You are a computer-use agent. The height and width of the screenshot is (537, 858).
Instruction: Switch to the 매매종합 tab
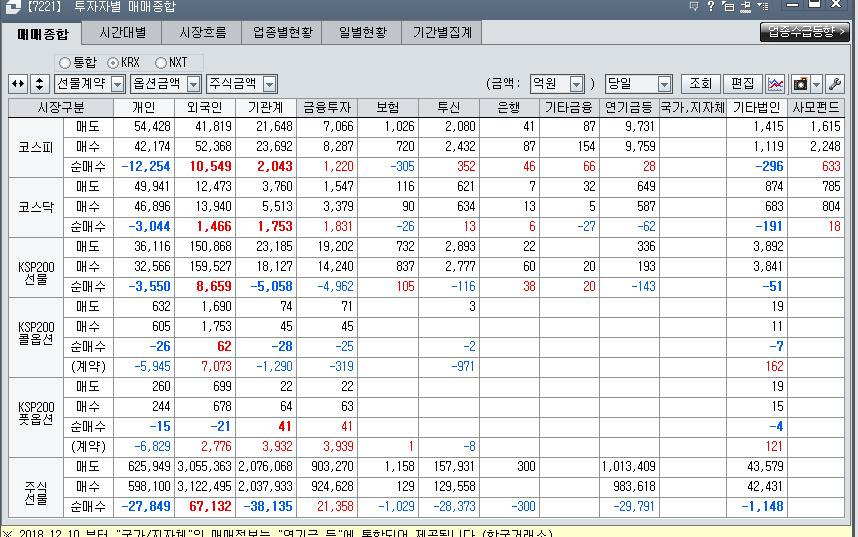point(43,34)
